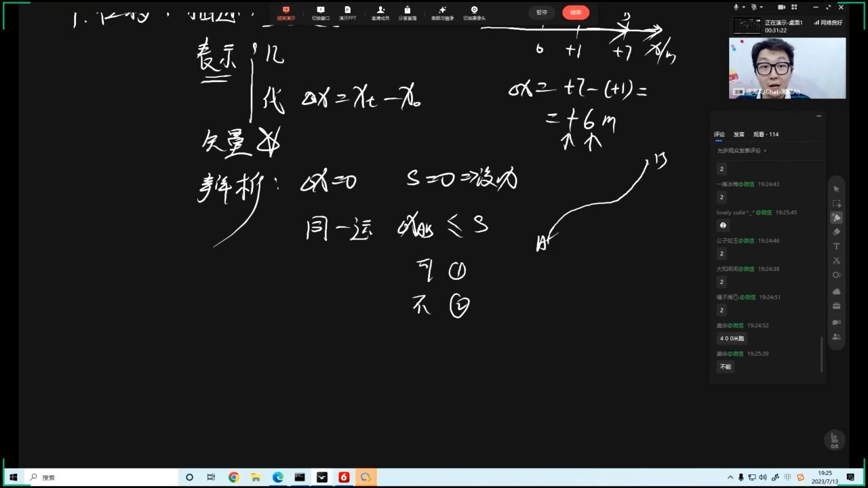
Task: Select the scissors cut tool
Action: [836, 260]
